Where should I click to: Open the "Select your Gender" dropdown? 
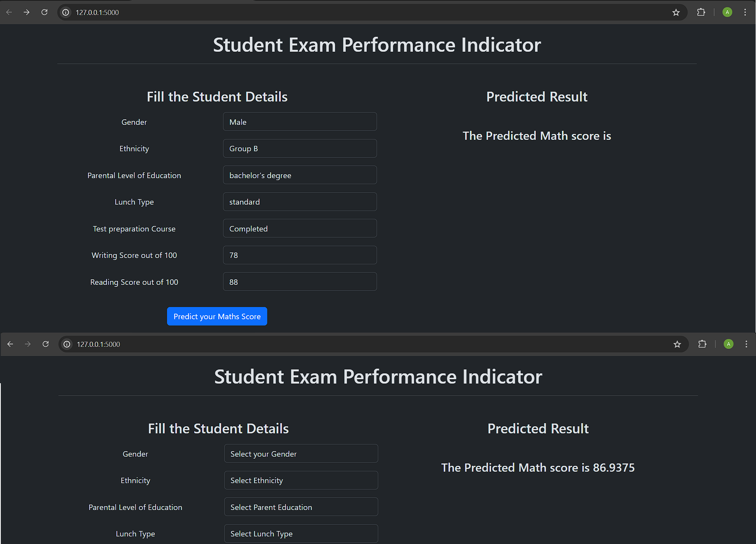(301, 454)
